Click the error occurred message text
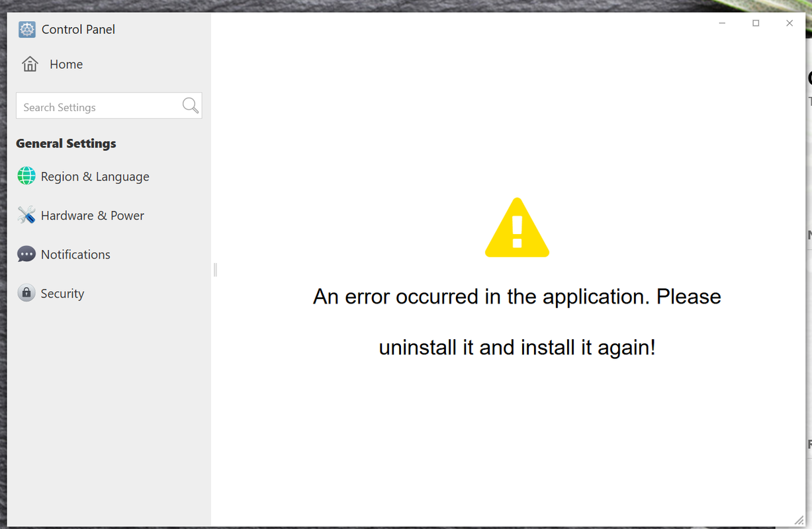 (517, 321)
